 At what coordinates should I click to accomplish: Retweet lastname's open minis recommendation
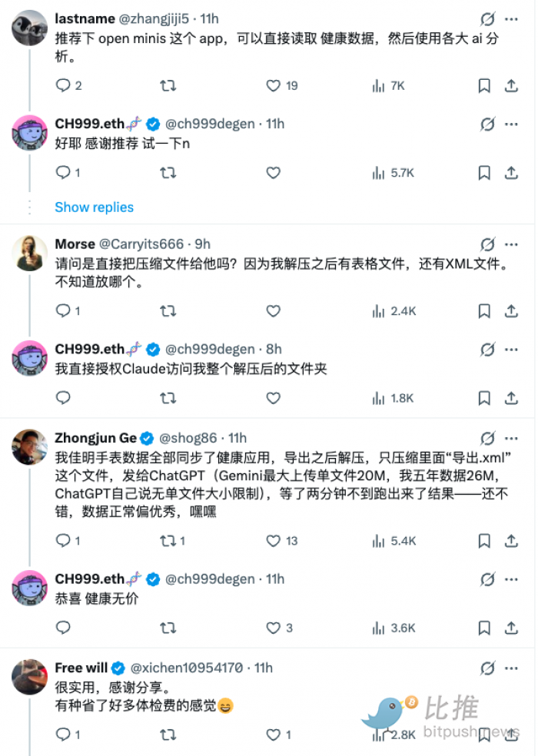168,86
